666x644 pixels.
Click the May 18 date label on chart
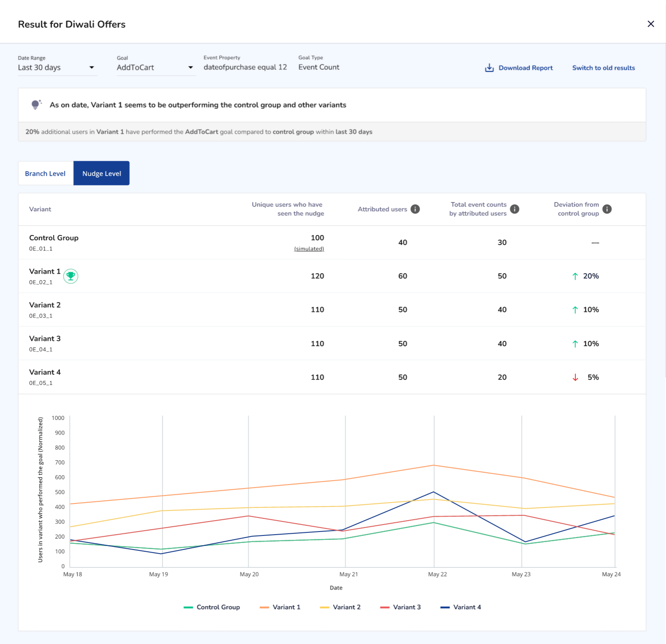[x=72, y=574]
